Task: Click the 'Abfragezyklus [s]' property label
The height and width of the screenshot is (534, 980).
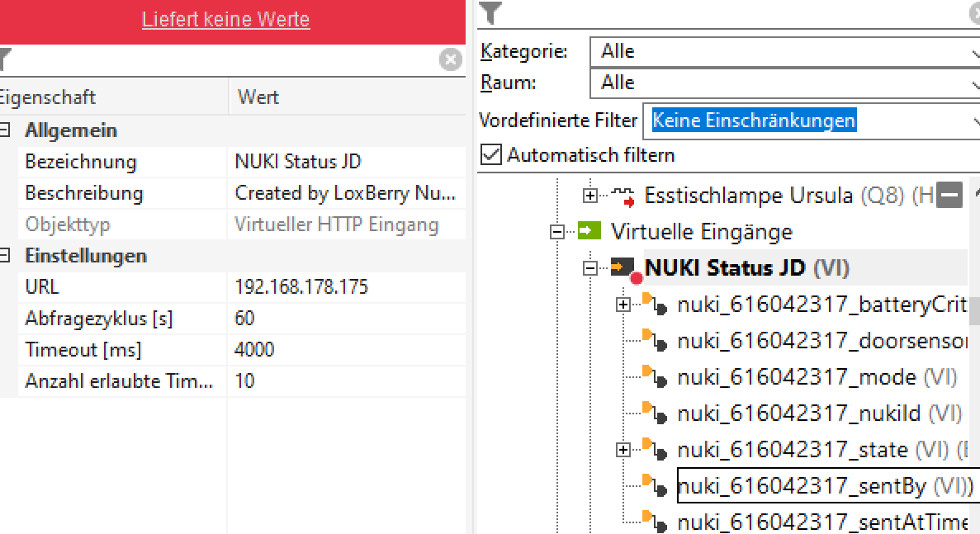Action: pyautogui.click(x=99, y=319)
